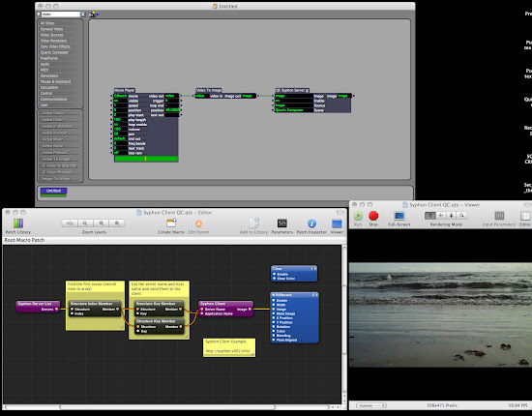
Task: Toggle the loop enable value on Movie Player
Action: [x=120, y=124]
